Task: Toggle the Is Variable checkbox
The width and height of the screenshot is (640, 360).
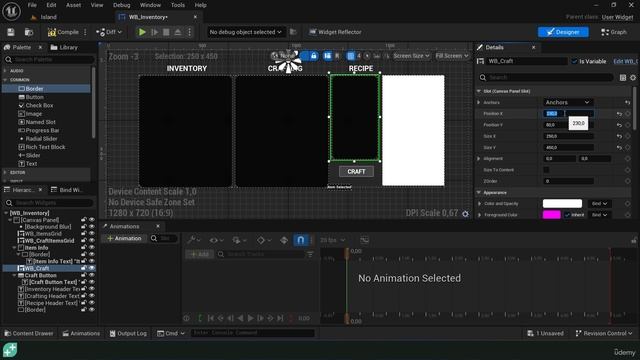Action: pyautogui.click(x=574, y=61)
